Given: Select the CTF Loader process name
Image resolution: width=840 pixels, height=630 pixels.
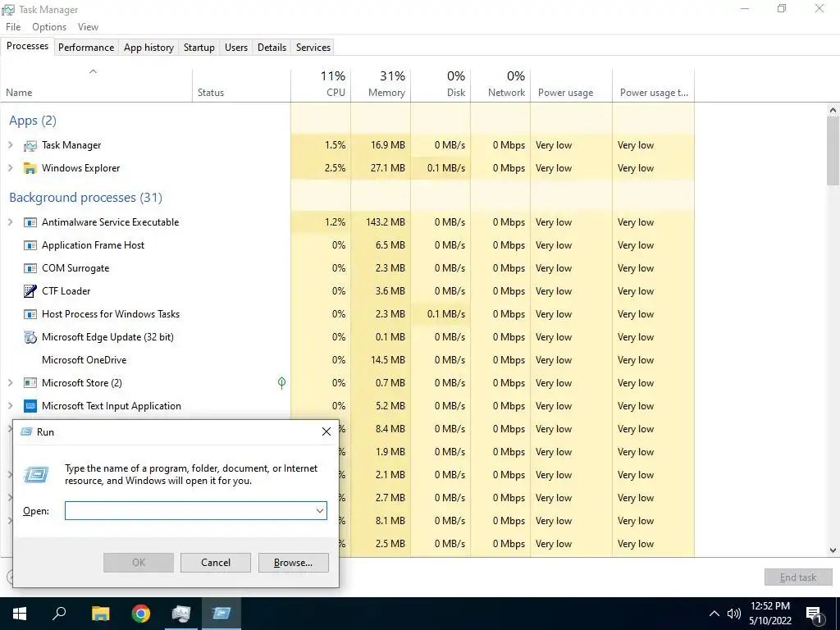Looking at the screenshot, I should point(66,291).
